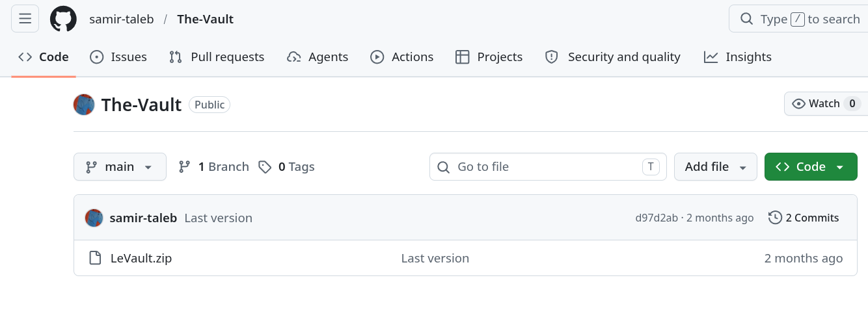The height and width of the screenshot is (319, 868).
Task: Focus the 'Type / to search' field
Action: [798, 19]
